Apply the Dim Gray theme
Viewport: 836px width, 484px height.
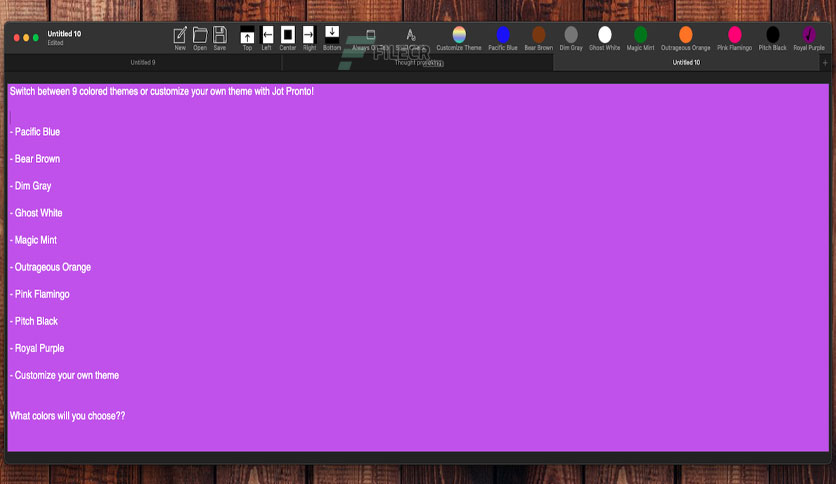(x=570, y=35)
